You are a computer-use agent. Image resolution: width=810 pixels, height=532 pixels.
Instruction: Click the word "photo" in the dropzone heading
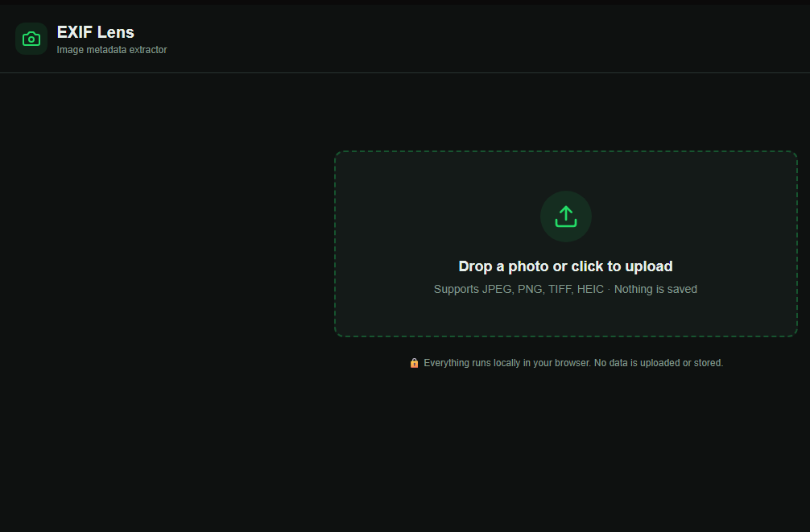[528, 266]
